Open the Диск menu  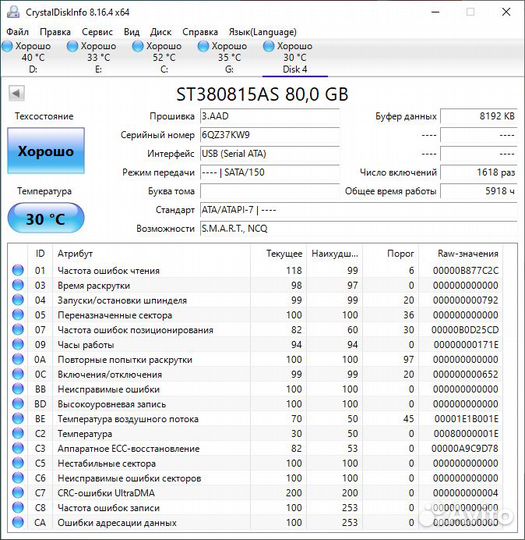pos(161,32)
